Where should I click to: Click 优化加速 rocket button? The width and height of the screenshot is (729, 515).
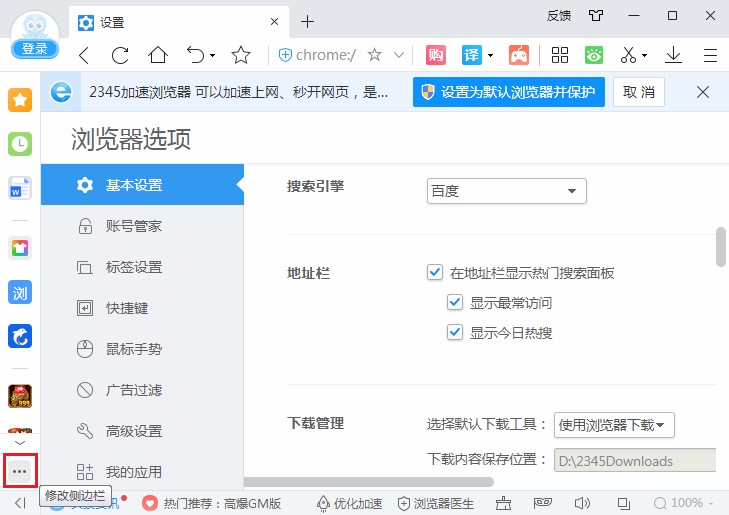(349, 503)
